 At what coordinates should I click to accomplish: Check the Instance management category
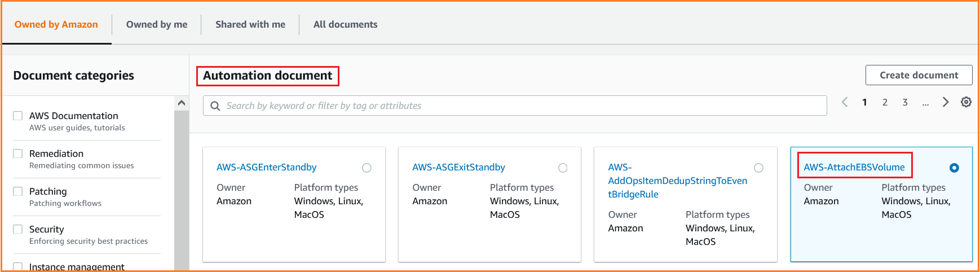[x=18, y=267]
